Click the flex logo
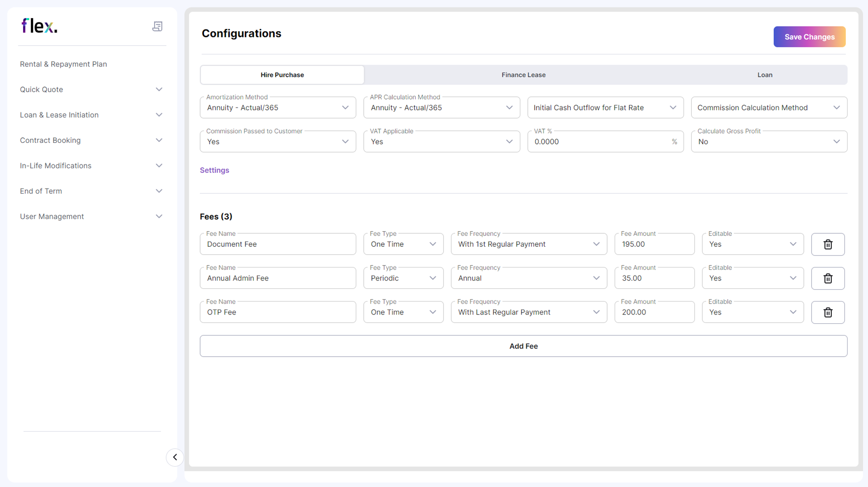 click(x=39, y=25)
